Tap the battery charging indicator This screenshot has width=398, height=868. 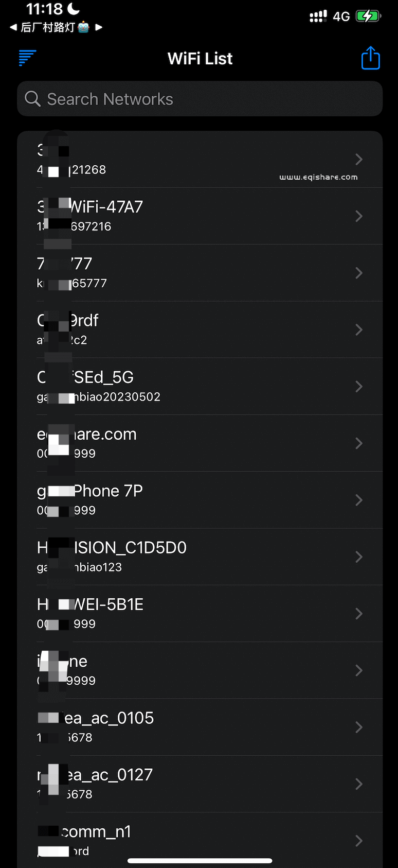pos(368,16)
